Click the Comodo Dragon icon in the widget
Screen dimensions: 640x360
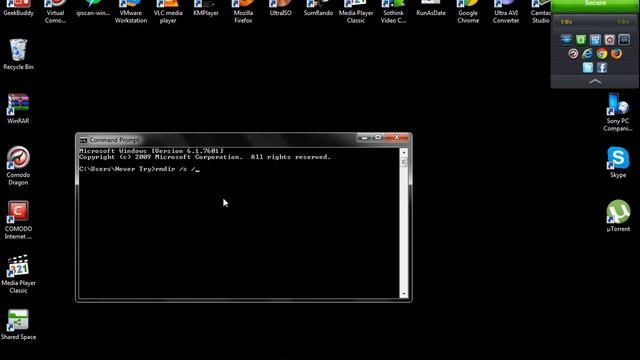(x=573, y=53)
